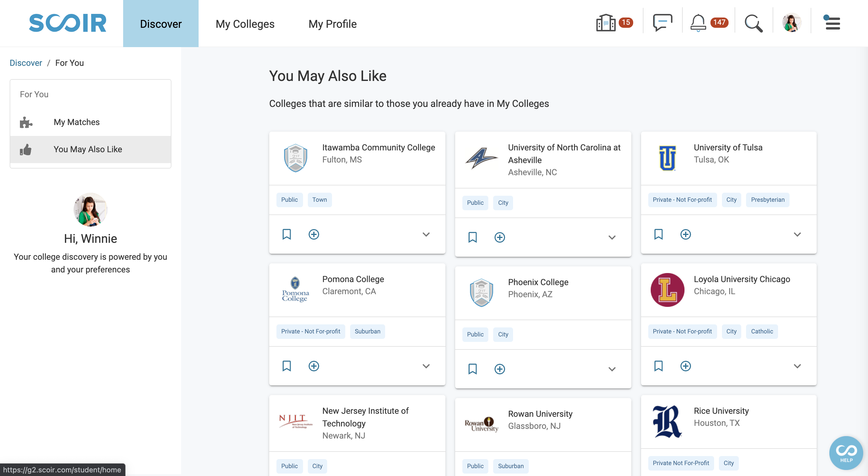Open the hamburger menu

point(832,23)
